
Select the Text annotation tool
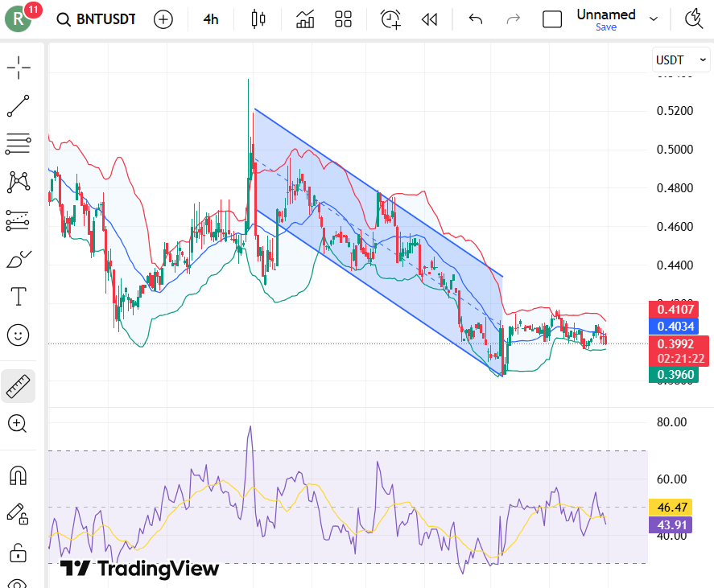tap(18, 296)
